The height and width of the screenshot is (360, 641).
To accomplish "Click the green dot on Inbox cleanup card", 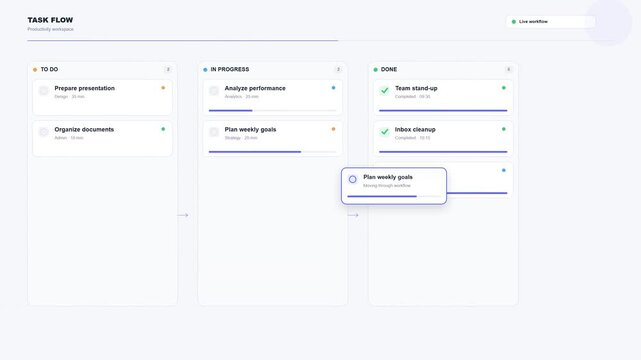I will [504, 129].
